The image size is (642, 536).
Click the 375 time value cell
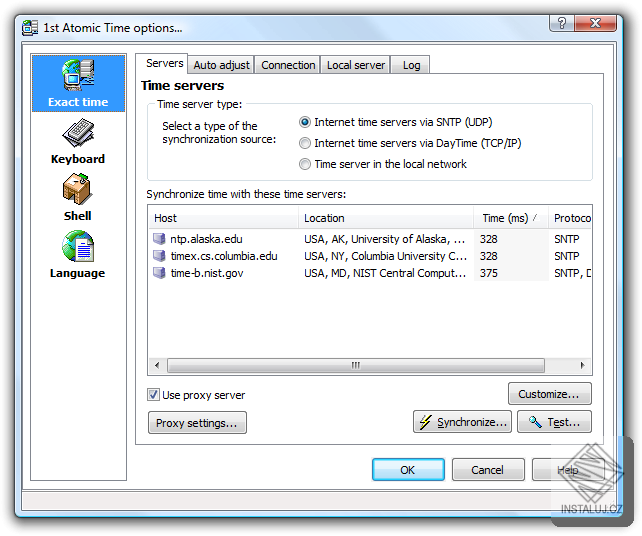(511, 273)
